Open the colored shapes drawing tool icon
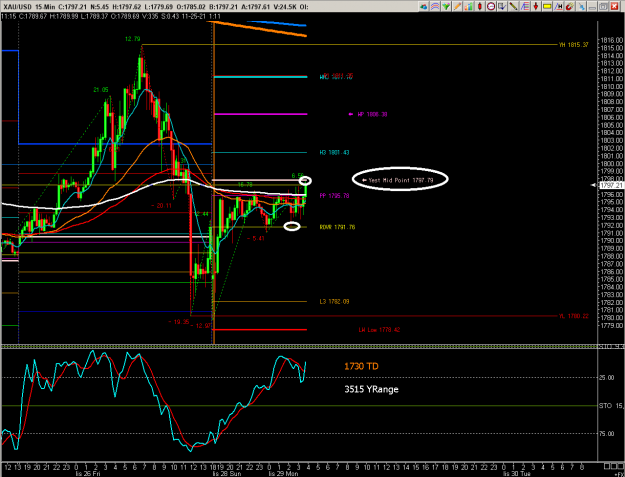The image size is (625, 477). (x=424, y=6)
